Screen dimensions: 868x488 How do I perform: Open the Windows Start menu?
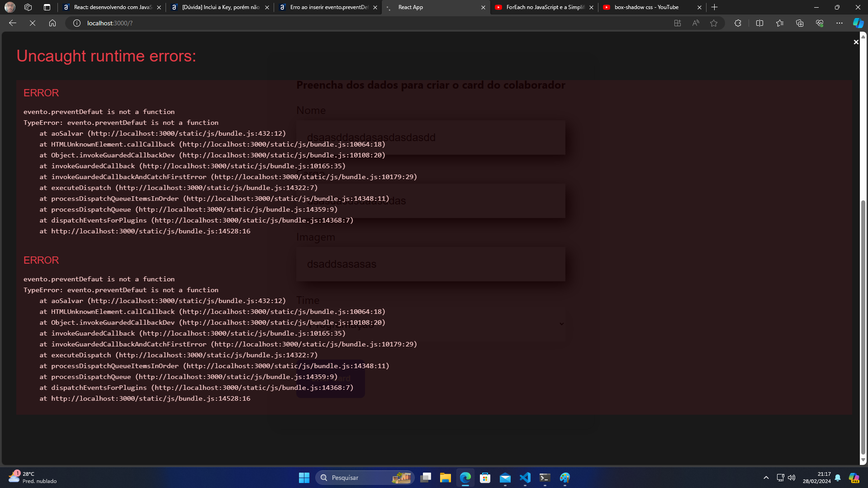click(x=304, y=478)
